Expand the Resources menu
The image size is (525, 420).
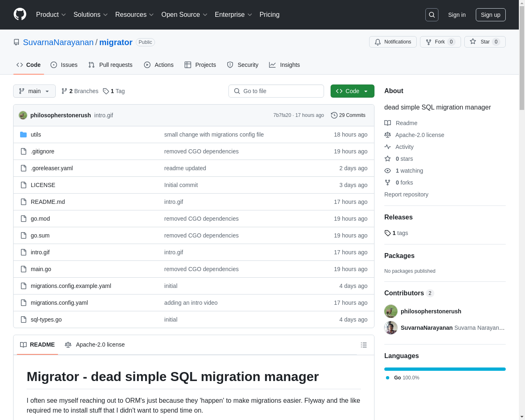[135, 15]
